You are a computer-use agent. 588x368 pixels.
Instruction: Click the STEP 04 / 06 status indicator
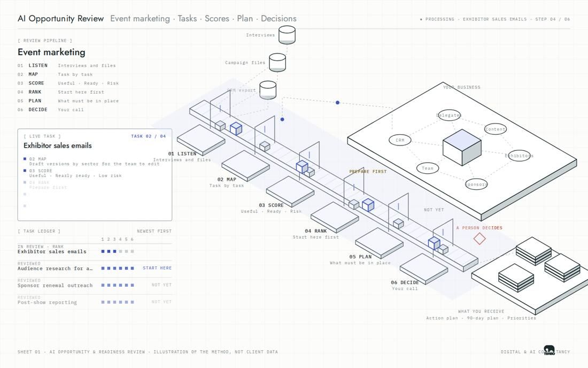pyautogui.click(x=552, y=19)
